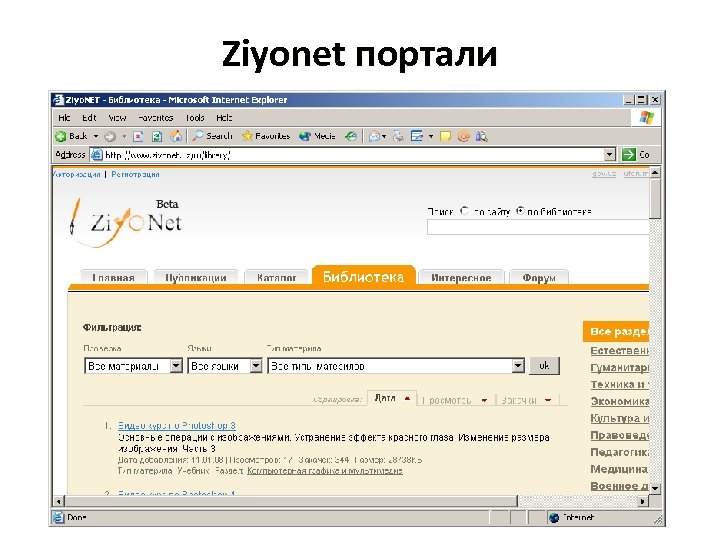Click the Регистрация link
The height and width of the screenshot is (540, 720).
[135, 174]
